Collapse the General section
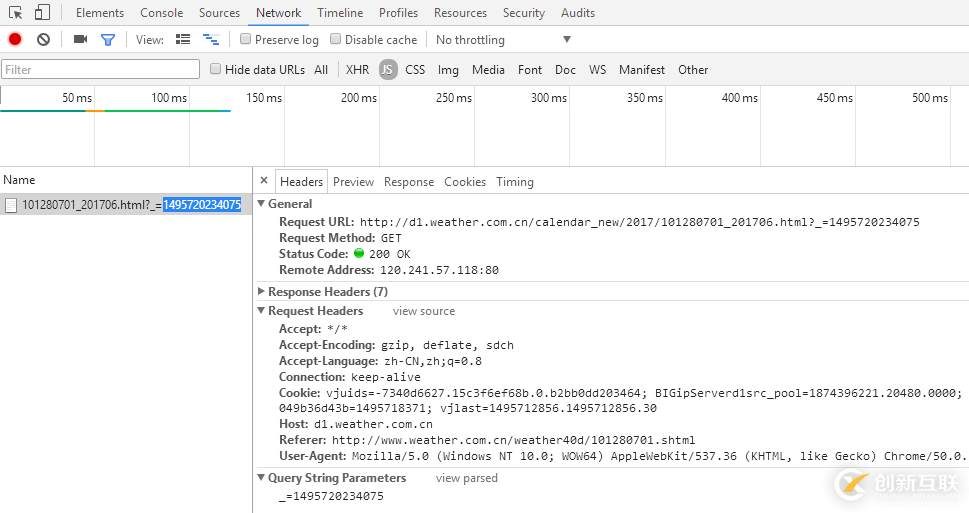The height and width of the screenshot is (513, 969). pos(262,204)
